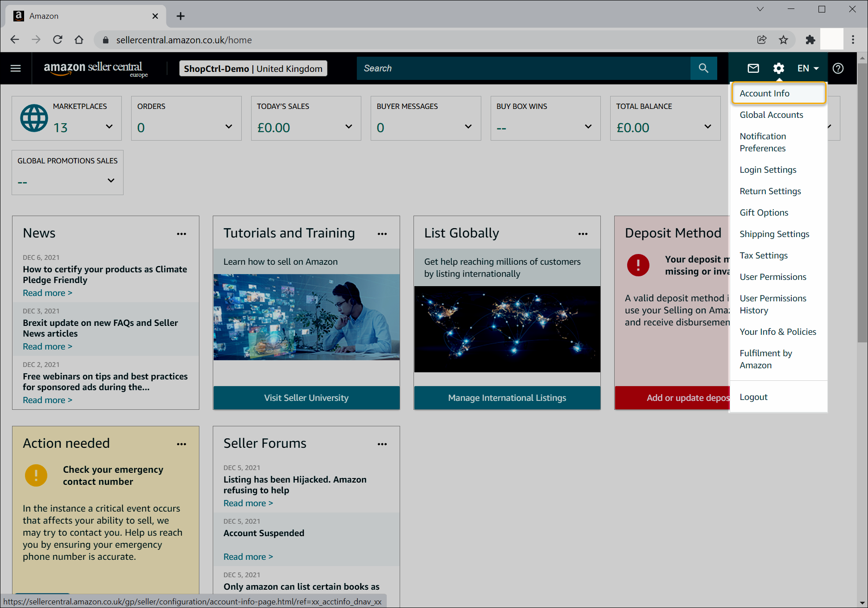Bookmark this page with the star icon
The height and width of the screenshot is (608, 868).
[x=783, y=40]
